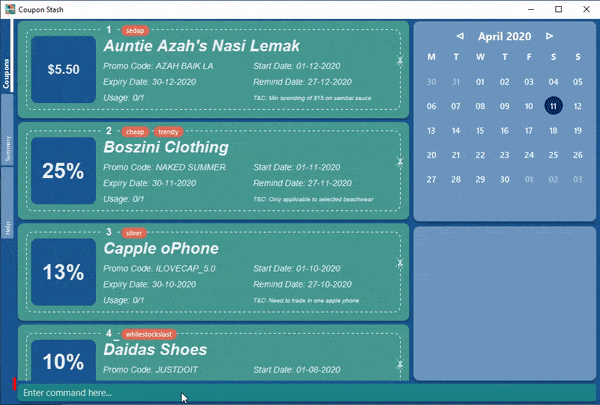Image resolution: width=600 pixels, height=405 pixels.
Task: Select April 15 in calendar
Action: pyautogui.click(x=480, y=131)
